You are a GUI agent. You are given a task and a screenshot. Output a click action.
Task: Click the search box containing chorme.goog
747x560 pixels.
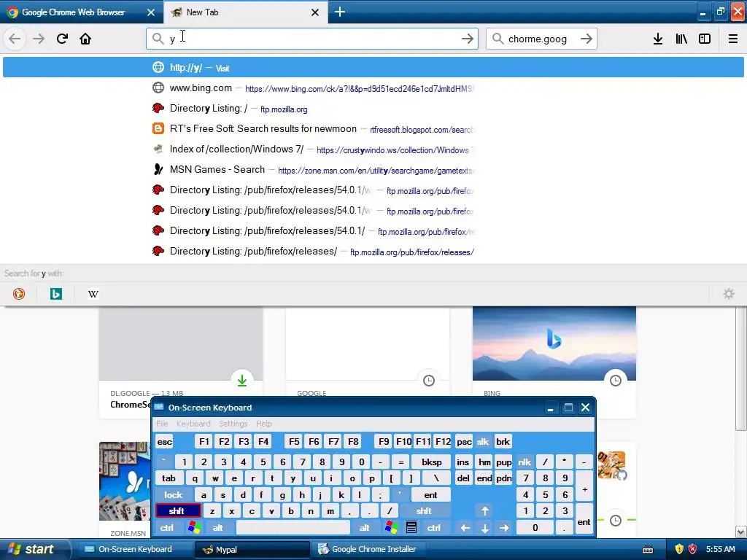541,39
